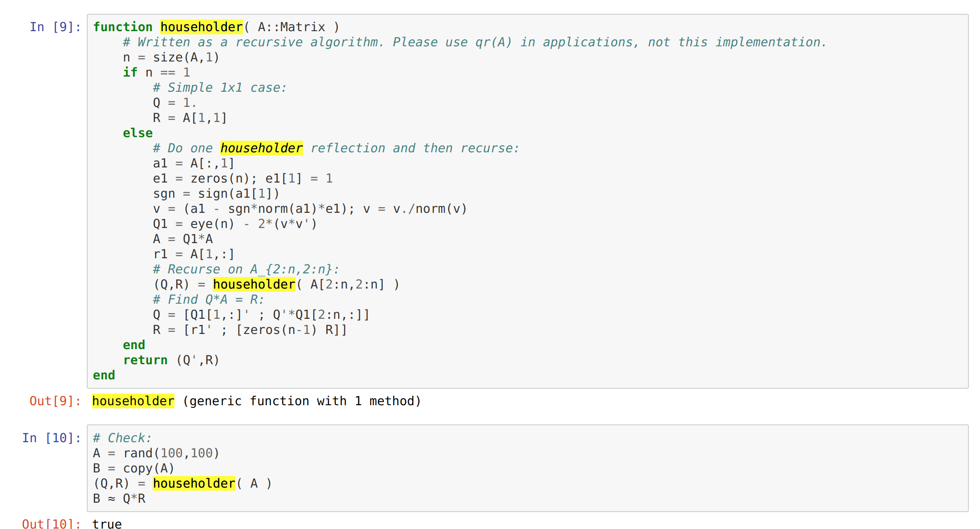Viewport: 980px width, 529px height.
Task: Place cursor on the "# Check:" comment
Action: tap(122, 438)
